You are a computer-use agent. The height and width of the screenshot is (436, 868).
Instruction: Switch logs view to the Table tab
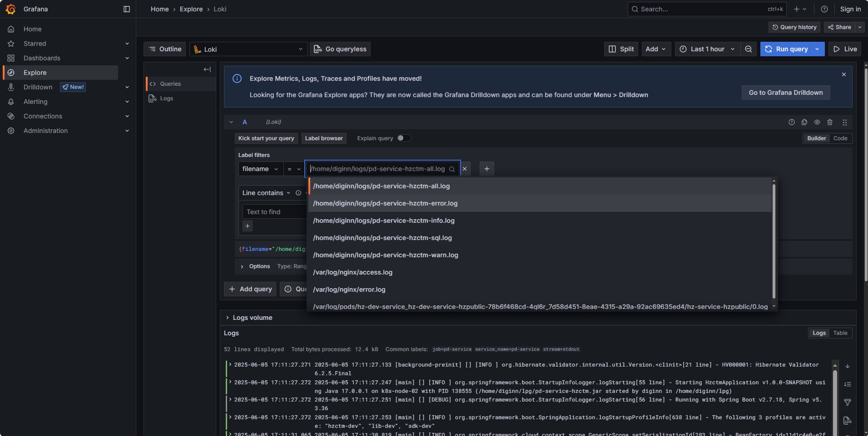[x=840, y=333]
